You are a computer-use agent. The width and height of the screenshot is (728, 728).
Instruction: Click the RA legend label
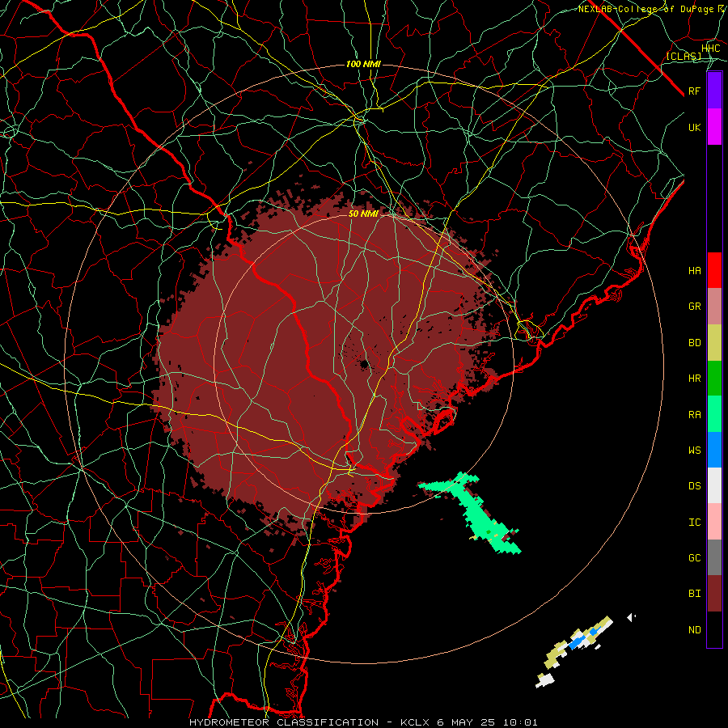(x=695, y=415)
